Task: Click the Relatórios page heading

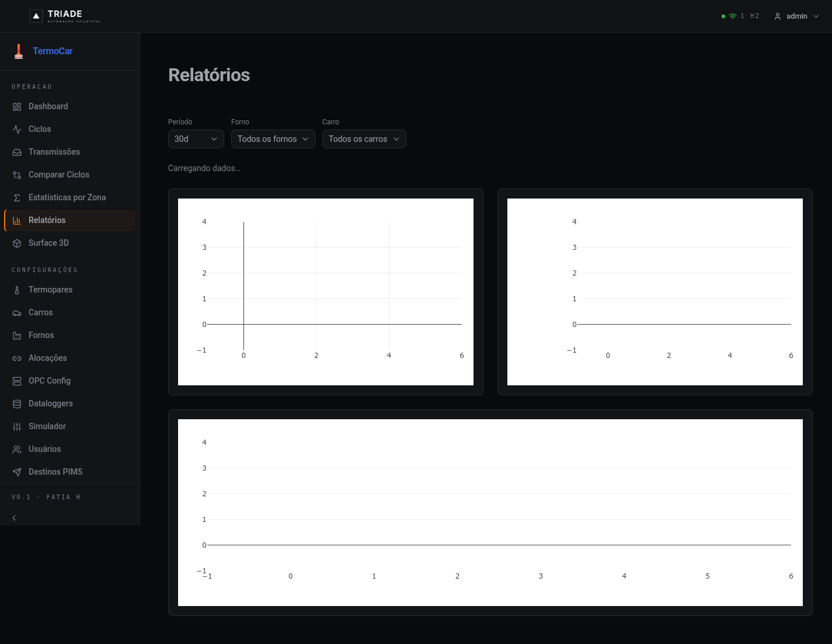Action: (209, 75)
